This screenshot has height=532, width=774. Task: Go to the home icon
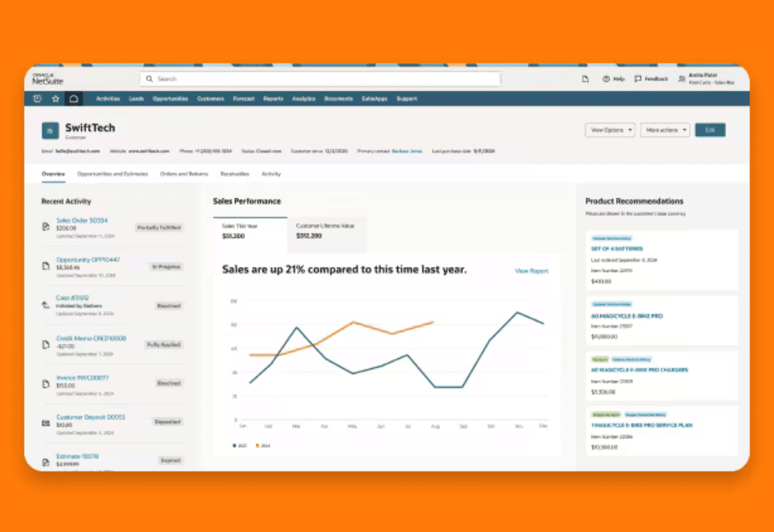74,99
